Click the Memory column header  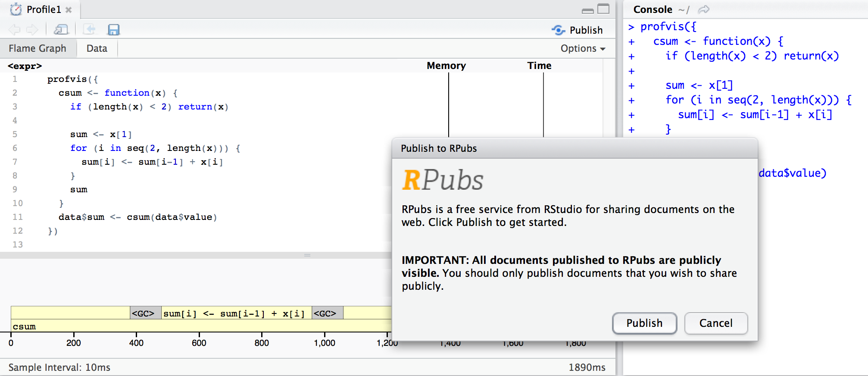coord(446,66)
